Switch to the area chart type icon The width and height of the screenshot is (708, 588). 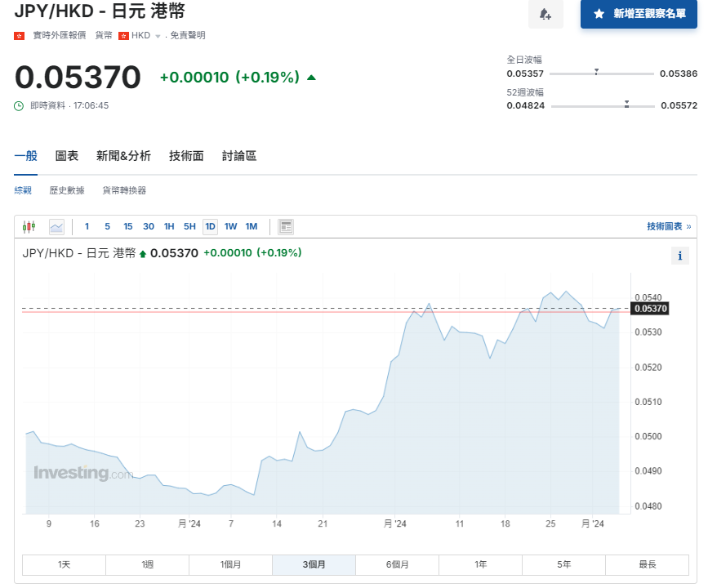[56, 226]
